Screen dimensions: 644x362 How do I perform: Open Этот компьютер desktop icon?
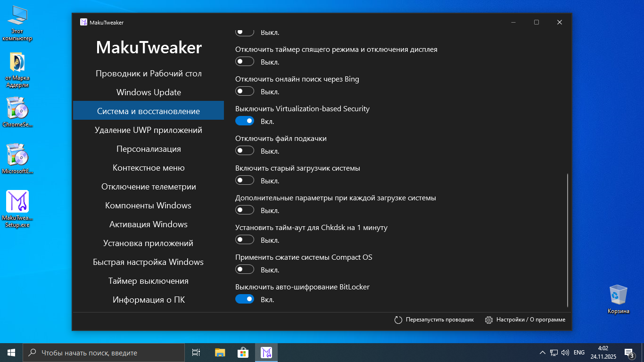point(17,16)
